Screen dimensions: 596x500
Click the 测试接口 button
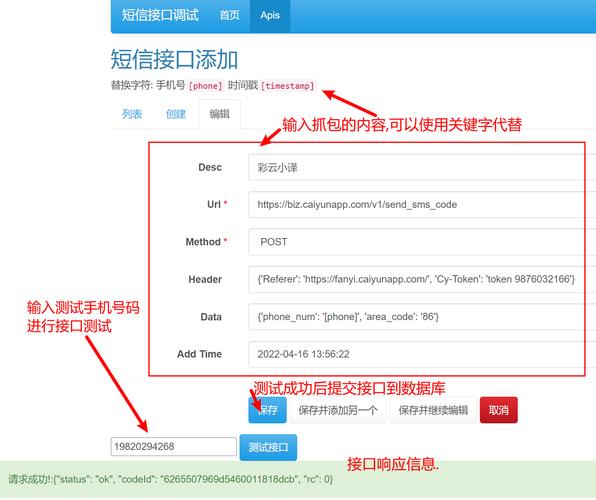coord(268,447)
